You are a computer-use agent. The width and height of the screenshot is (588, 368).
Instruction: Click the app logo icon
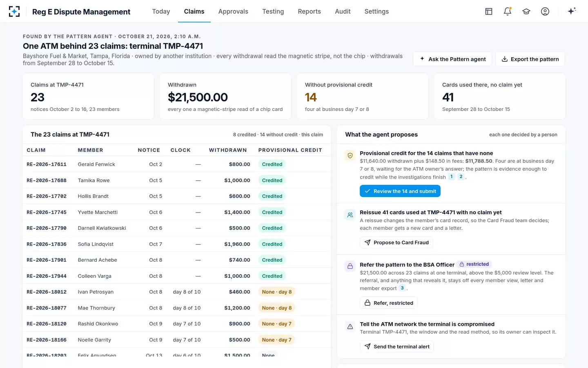[x=14, y=11]
